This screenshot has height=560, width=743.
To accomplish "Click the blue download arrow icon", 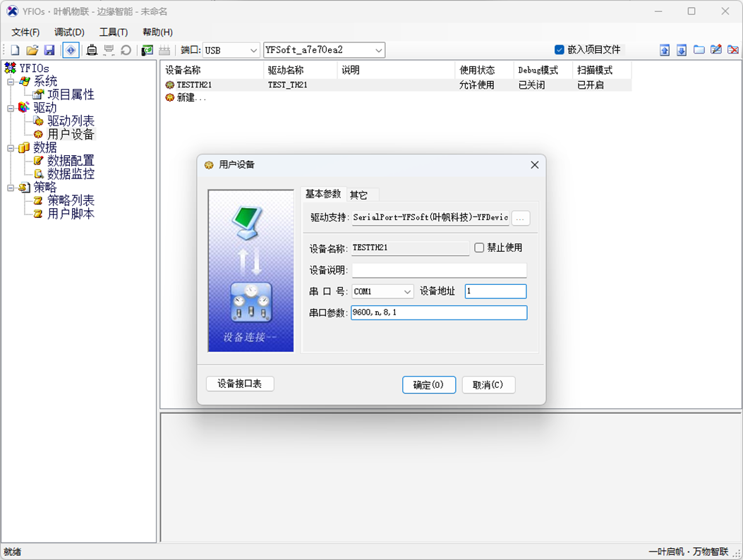I will pos(682,50).
